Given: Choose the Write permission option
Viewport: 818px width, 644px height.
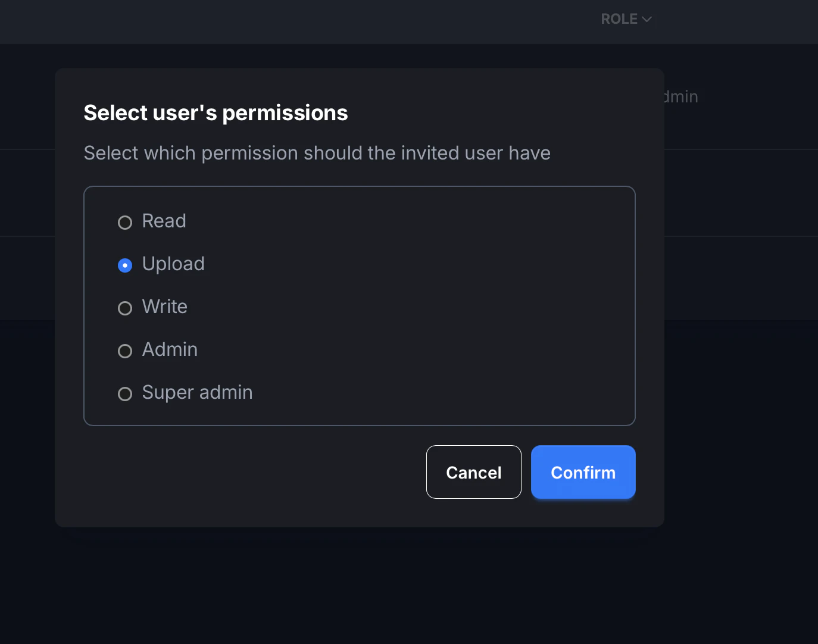Looking at the screenshot, I should tap(124, 308).
